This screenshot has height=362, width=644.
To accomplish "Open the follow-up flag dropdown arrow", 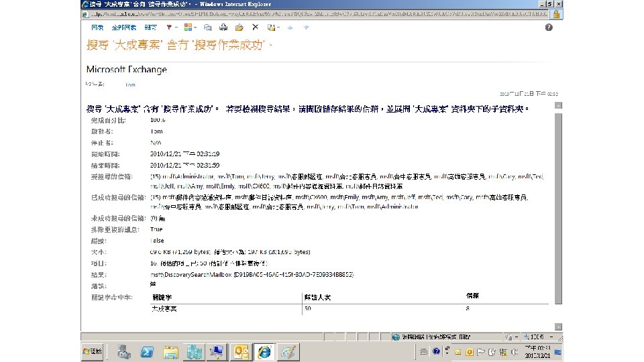I will pos(176,27).
